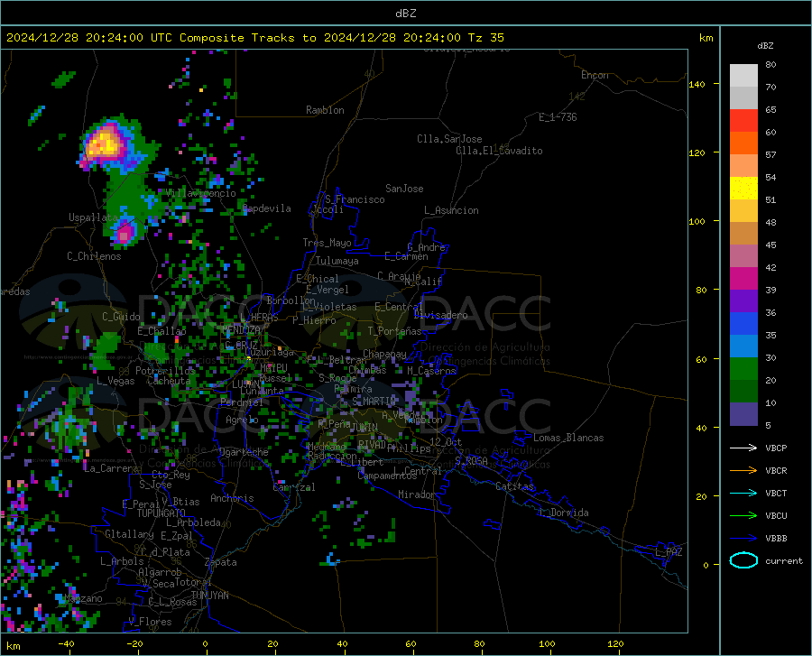
Task: Click the SanJose label
Action: point(404,189)
